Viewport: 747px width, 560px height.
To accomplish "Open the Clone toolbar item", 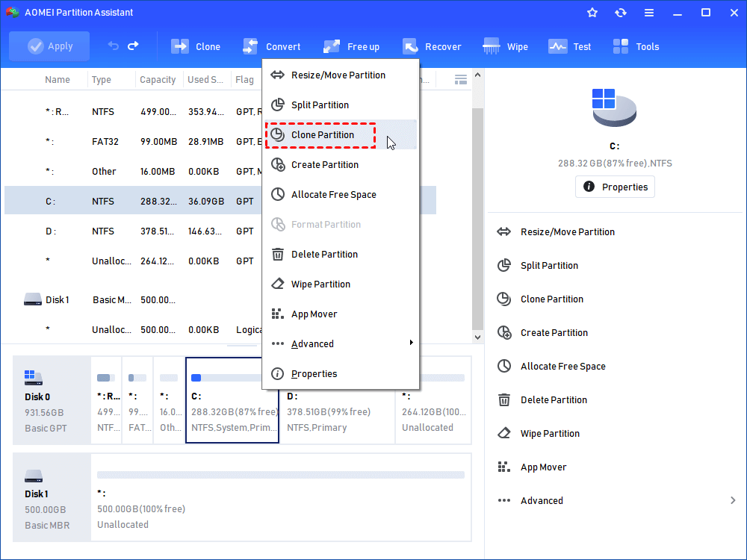I will point(196,46).
